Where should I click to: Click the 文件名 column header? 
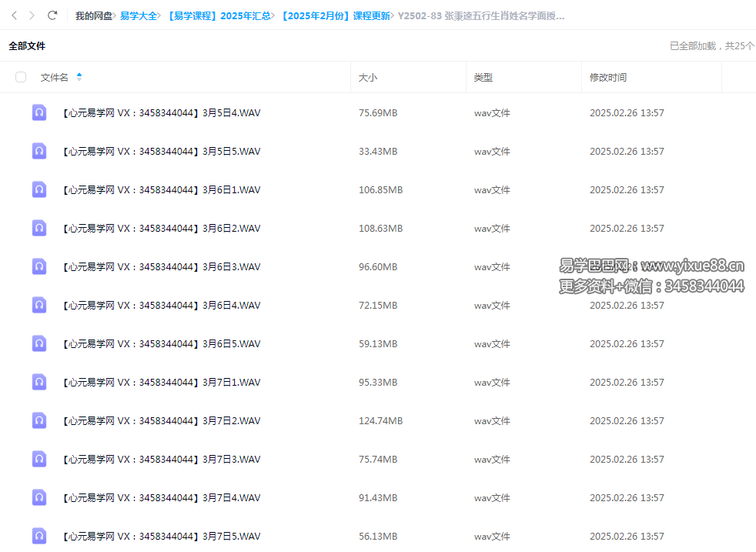pos(55,78)
